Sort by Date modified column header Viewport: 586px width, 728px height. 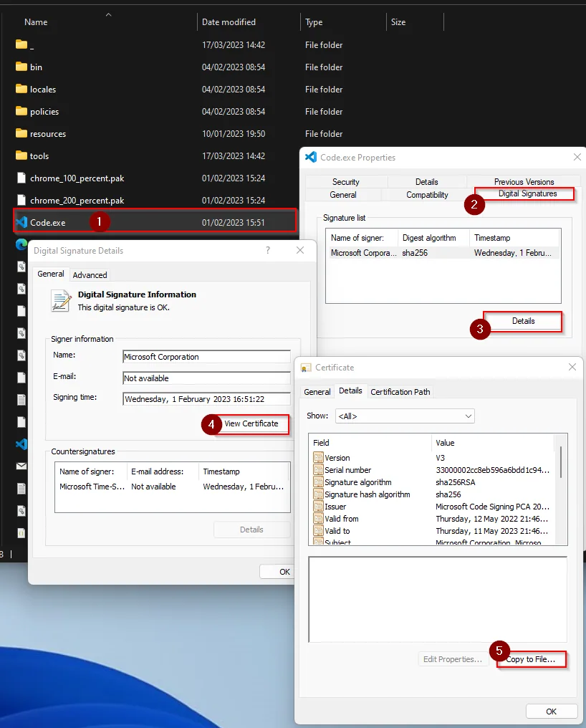pos(229,21)
